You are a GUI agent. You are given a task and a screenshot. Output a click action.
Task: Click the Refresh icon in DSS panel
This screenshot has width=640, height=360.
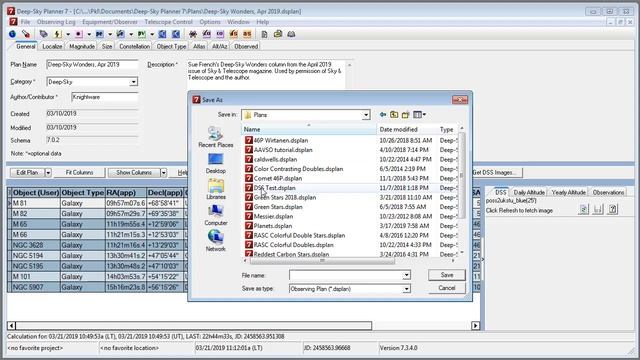(584, 209)
